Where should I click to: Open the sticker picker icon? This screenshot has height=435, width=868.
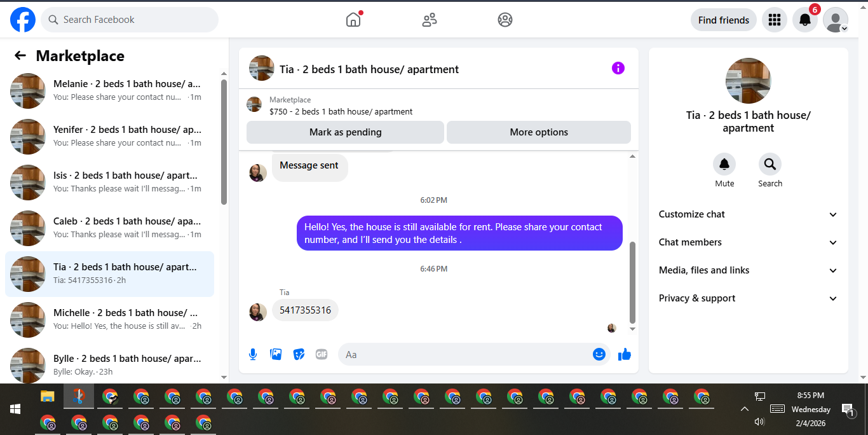click(x=299, y=354)
